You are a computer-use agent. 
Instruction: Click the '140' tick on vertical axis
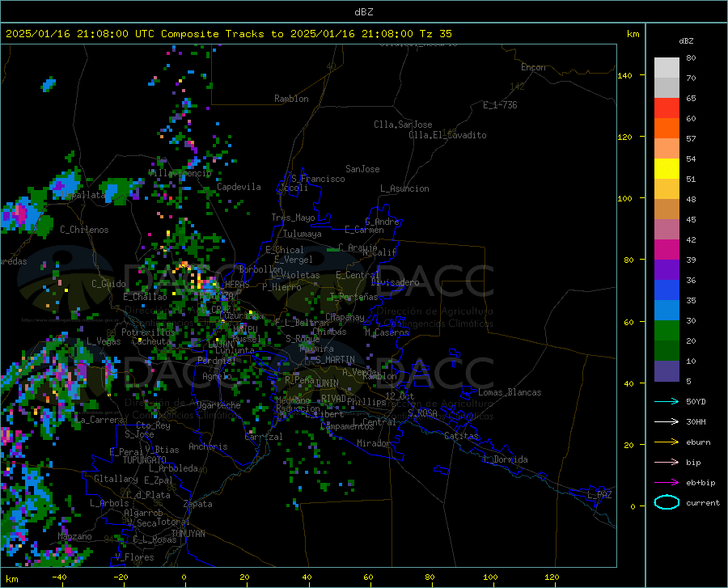[624, 75]
